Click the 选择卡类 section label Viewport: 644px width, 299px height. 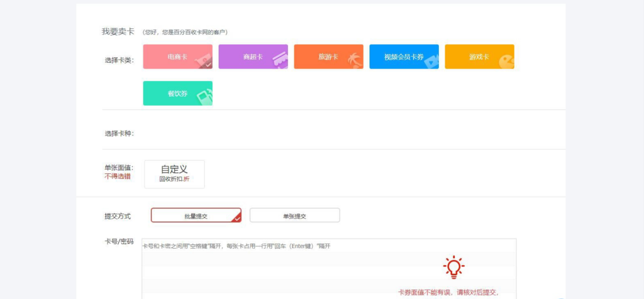pos(119,60)
